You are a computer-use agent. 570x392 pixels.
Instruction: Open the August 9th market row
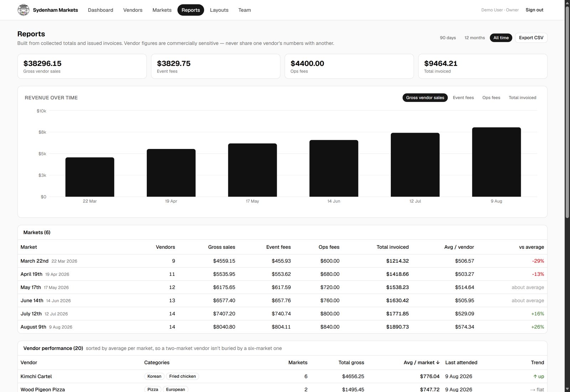coord(282,327)
